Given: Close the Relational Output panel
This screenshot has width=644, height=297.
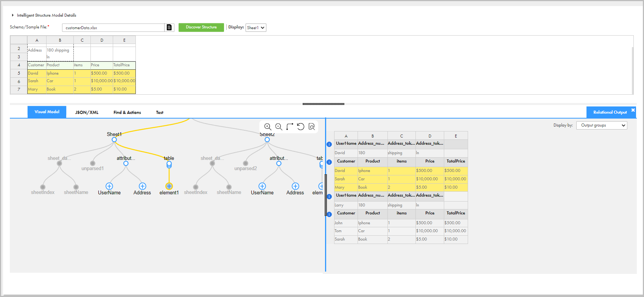Looking at the screenshot, I should (x=633, y=110).
